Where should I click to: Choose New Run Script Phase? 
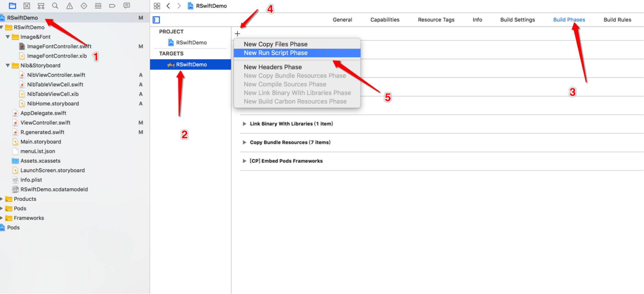pos(297,53)
